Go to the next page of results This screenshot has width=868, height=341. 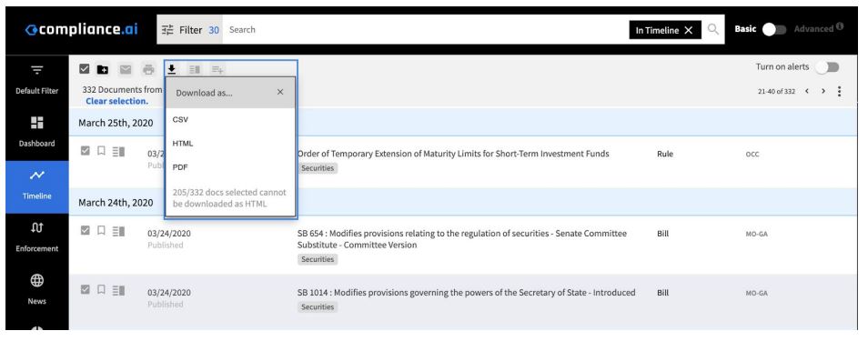(x=823, y=91)
